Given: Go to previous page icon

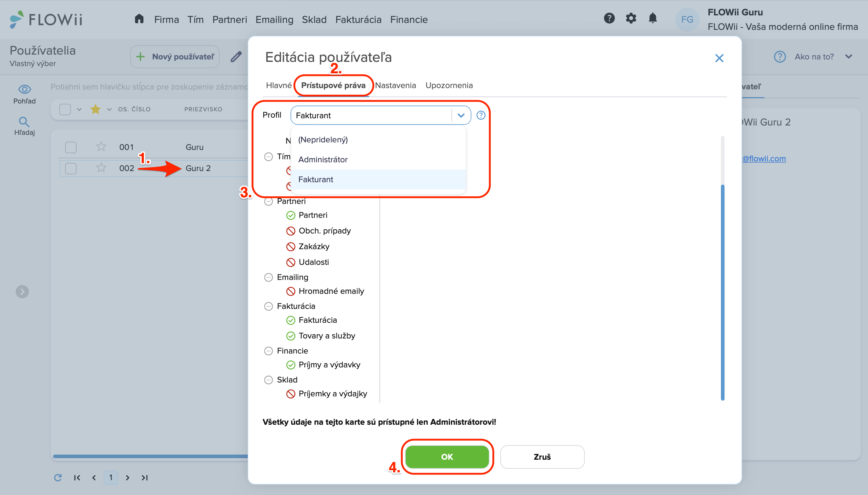Looking at the screenshot, I should click(x=94, y=478).
